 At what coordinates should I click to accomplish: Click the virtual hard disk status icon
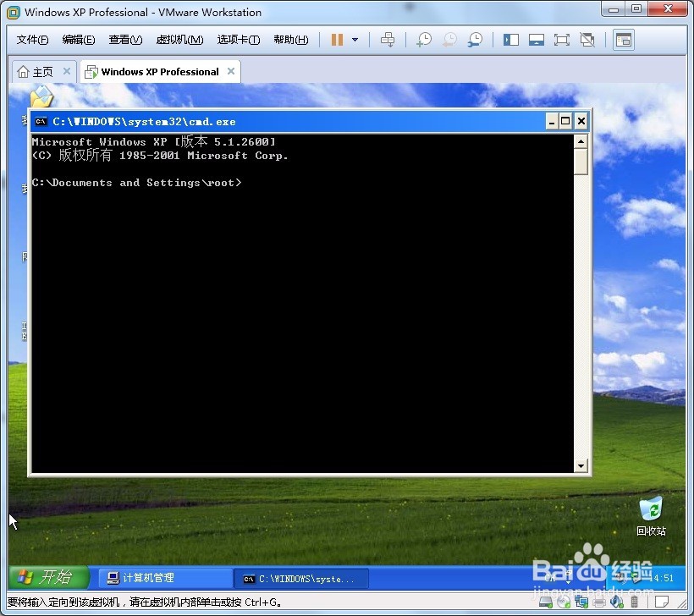click(545, 602)
